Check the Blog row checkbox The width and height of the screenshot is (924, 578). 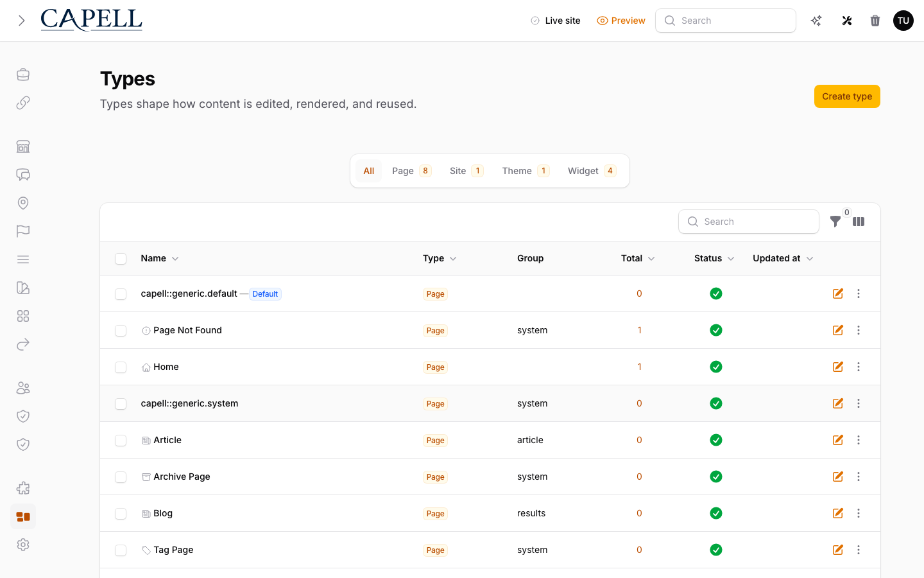pos(121,514)
